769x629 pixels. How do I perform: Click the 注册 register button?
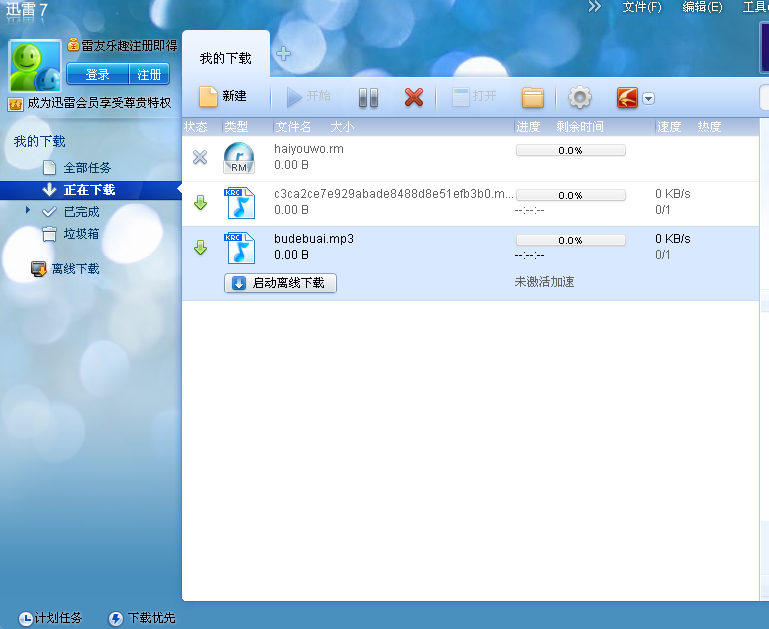[x=149, y=75]
